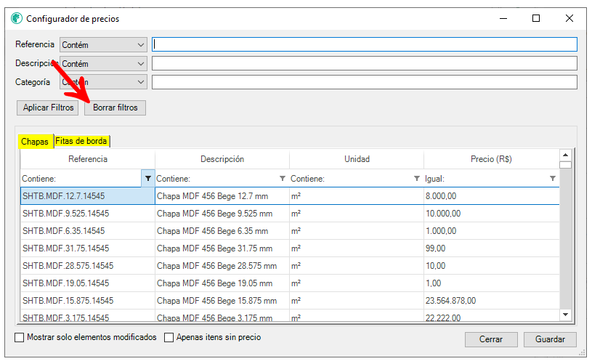Click the scrollbar down arrow in table

[x=565, y=313]
